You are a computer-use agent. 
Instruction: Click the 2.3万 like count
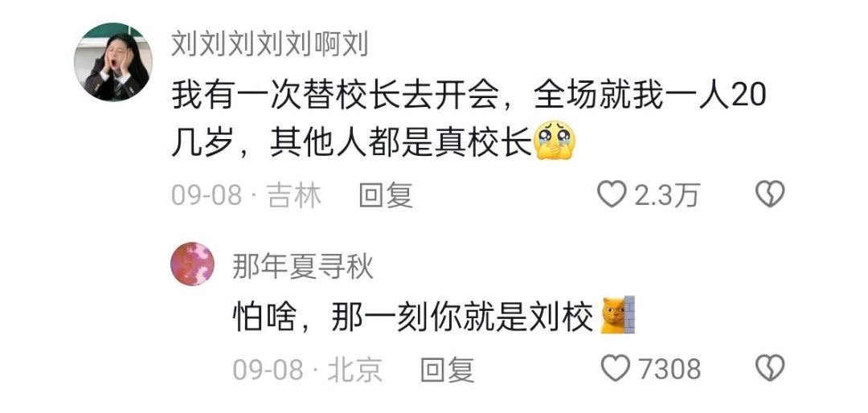coord(667,195)
